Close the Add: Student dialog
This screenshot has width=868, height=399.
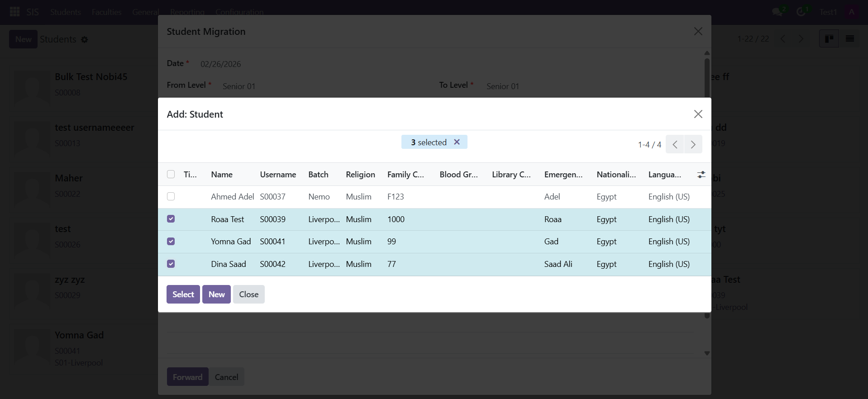pyautogui.click(x=698, y=114)
